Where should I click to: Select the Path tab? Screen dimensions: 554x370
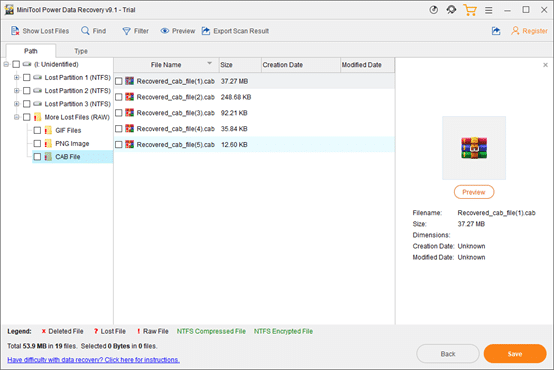point(31,51)
